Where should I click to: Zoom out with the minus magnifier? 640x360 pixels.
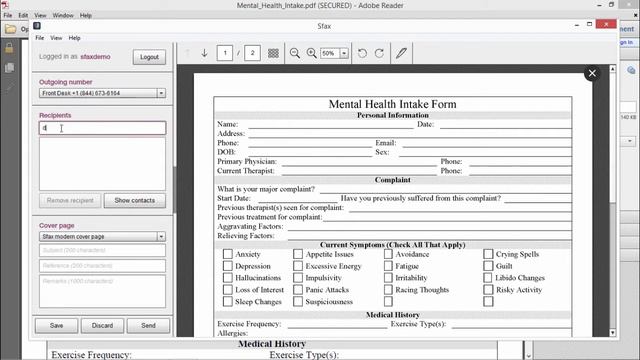295,53
